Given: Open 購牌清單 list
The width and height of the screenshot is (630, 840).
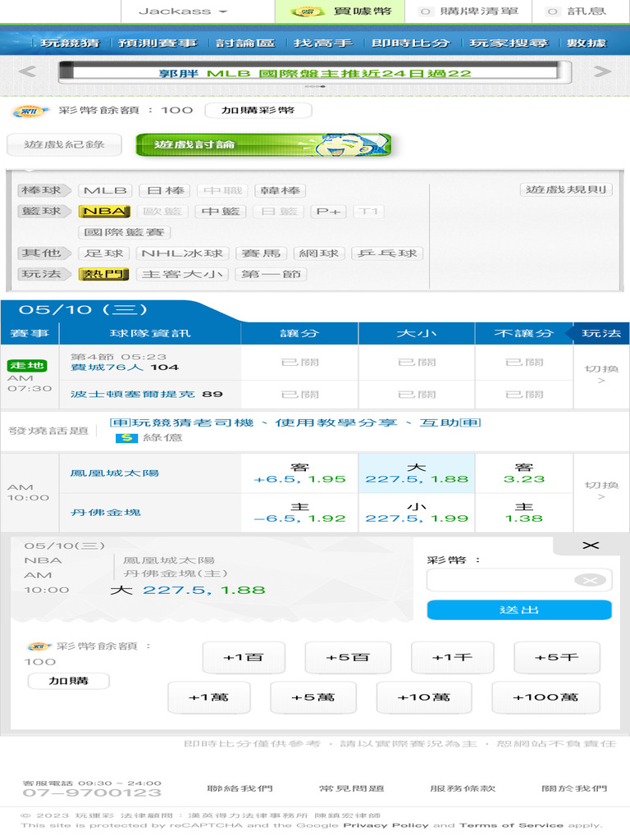Looking at the screenshot, I should (x=468, y=11).
